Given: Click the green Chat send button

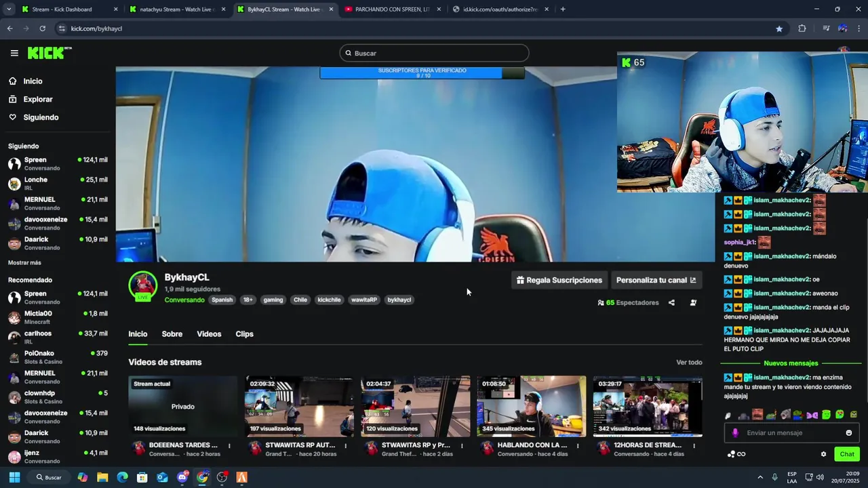Looking at the screenshot, I should tap(847, 454).
